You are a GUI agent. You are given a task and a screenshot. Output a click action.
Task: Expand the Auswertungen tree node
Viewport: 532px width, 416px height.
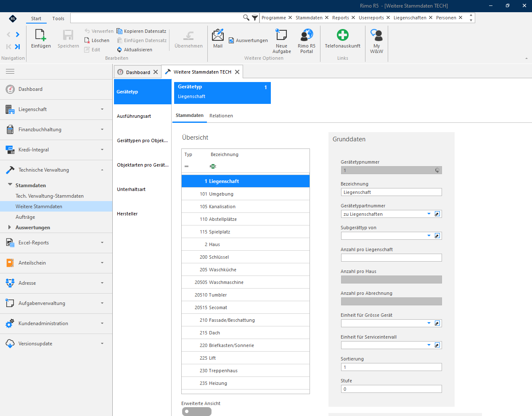(10, 227)
